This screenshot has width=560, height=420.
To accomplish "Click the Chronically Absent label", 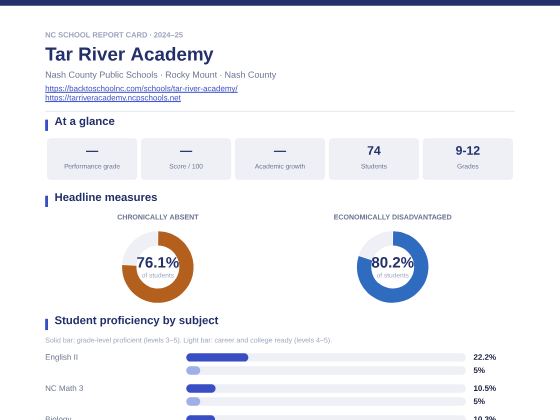I will (x=158, y=217).
